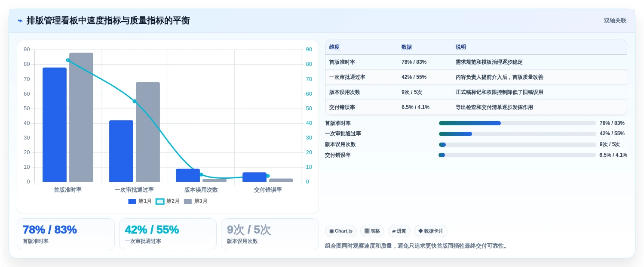
Task: Click the blue 第1月 bar for 一次审批通过率
Action: point(121,151)
